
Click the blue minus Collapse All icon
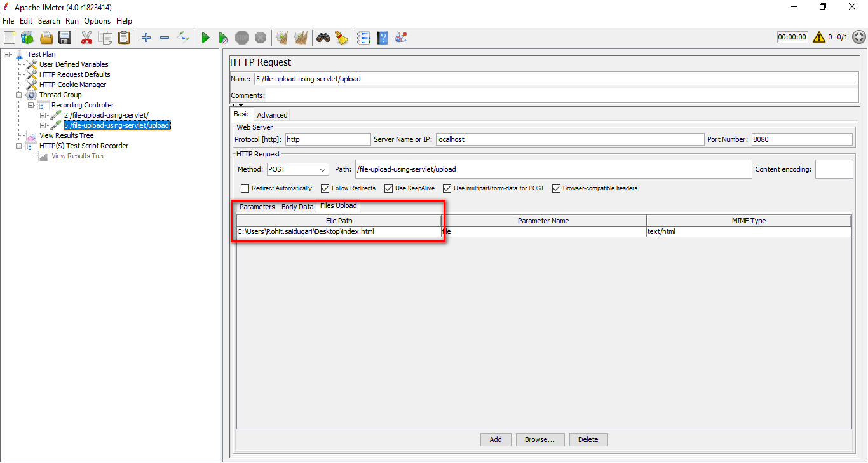[x=165, y=38]
